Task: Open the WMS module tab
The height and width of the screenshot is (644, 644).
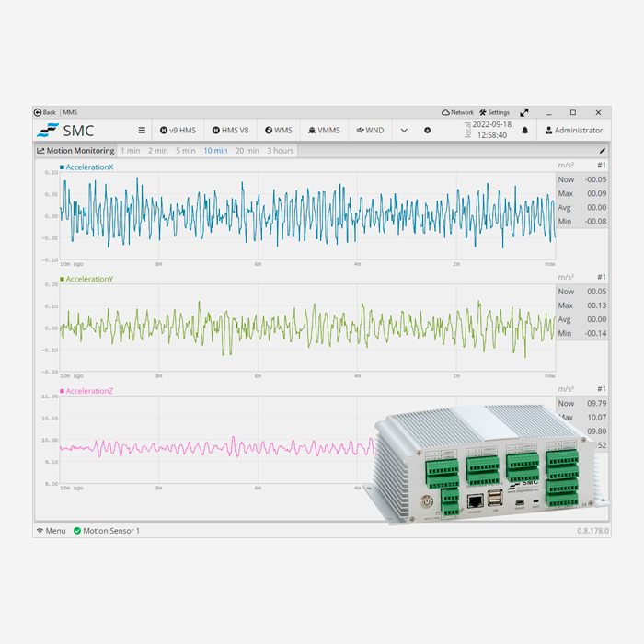Action: click(279, 131)
